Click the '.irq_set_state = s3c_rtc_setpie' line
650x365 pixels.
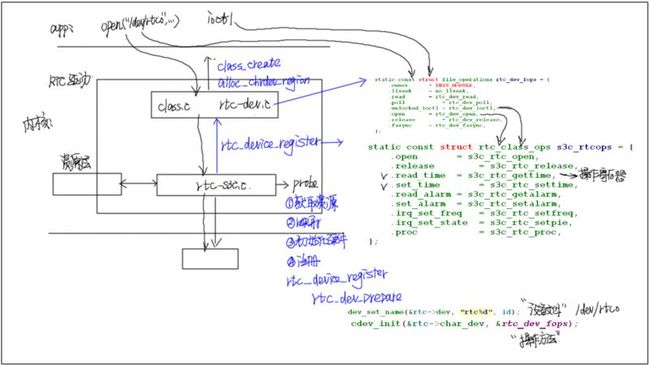click(x=481, y=223)
